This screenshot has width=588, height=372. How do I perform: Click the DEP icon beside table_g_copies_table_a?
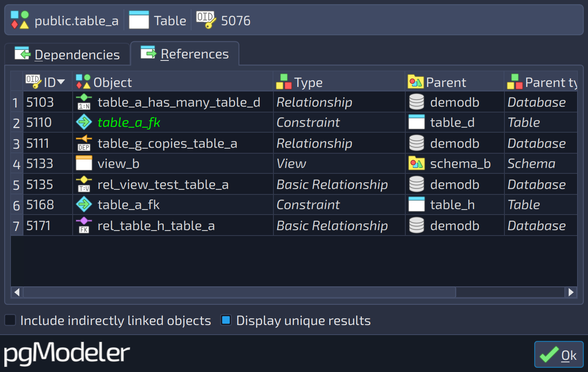tap(84, 143)
